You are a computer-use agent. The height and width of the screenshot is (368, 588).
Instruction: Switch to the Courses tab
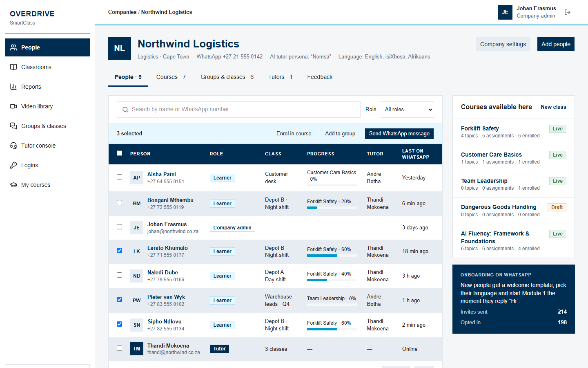[x=171, y=77]
